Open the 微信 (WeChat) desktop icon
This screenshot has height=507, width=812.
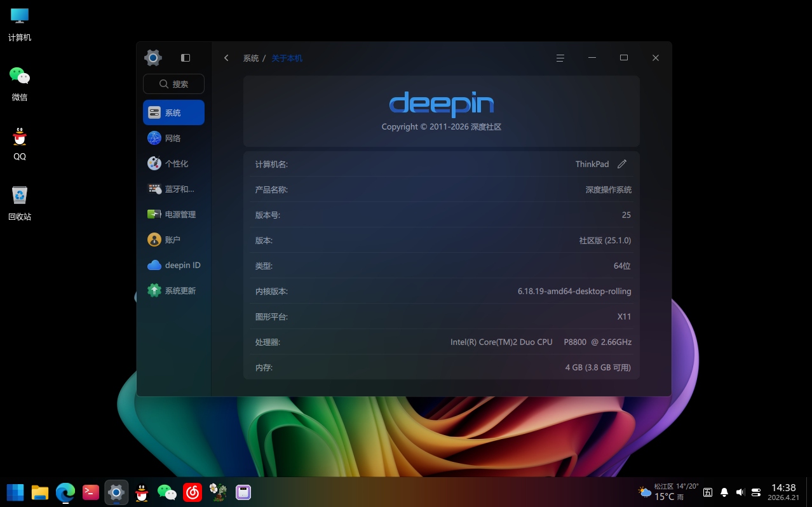point(20,84)
